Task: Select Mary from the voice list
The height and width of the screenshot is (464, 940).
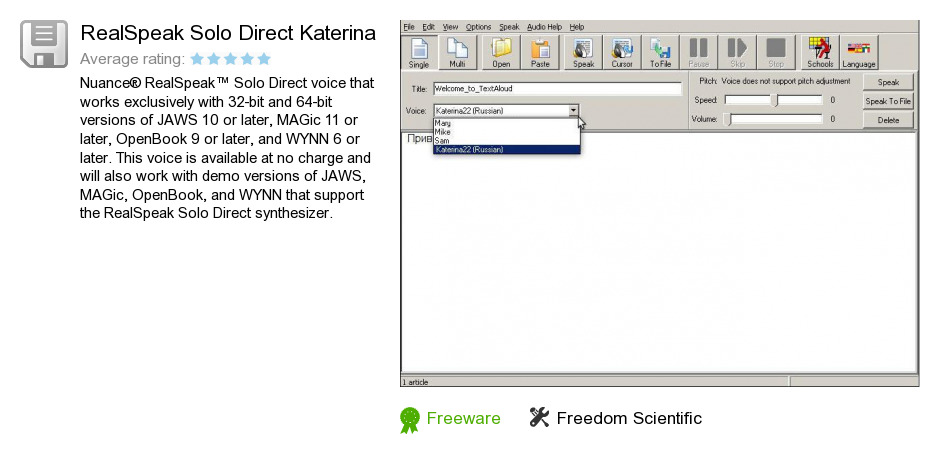Action: tap(507, 123)
